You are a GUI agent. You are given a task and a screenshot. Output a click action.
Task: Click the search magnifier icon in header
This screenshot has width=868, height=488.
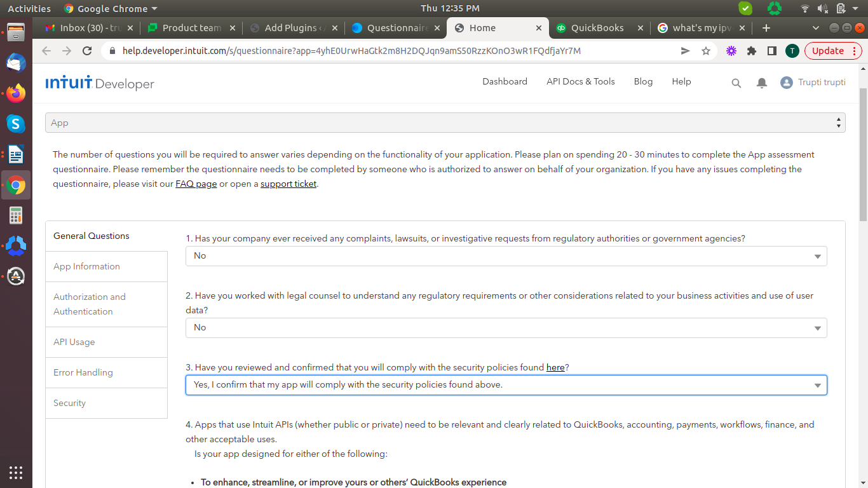pyautogui.click(x=736, y=83)
